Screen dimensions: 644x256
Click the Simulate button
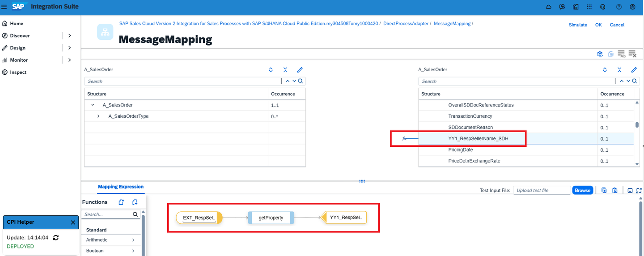[578, 25]
